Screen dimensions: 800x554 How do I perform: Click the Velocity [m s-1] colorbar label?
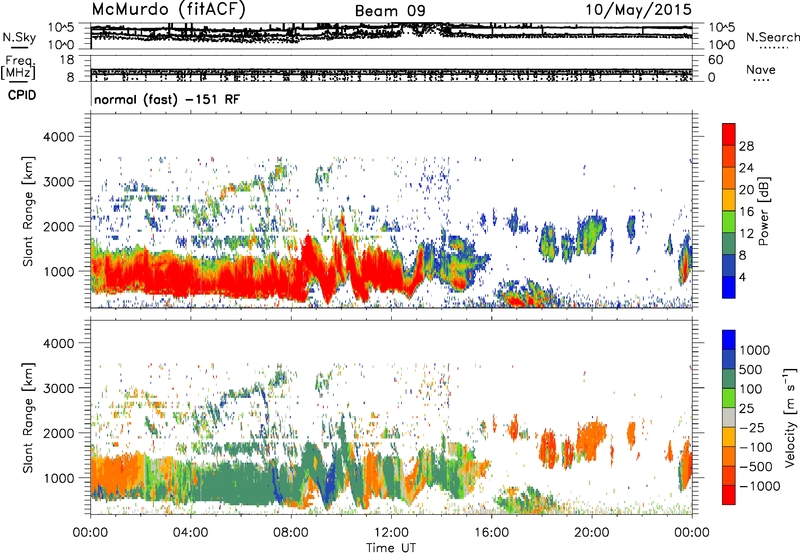(x=790, y=417)
